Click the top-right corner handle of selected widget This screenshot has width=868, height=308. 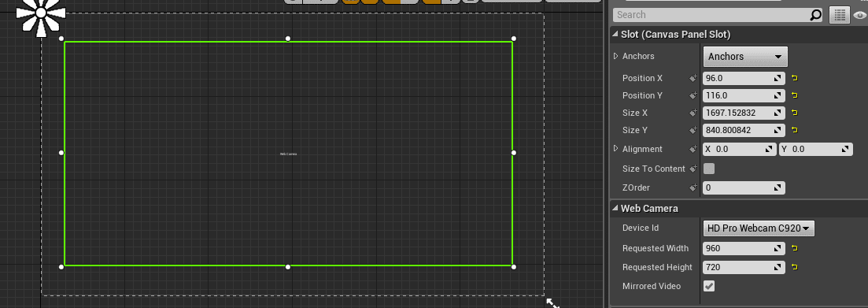point(514,39)
